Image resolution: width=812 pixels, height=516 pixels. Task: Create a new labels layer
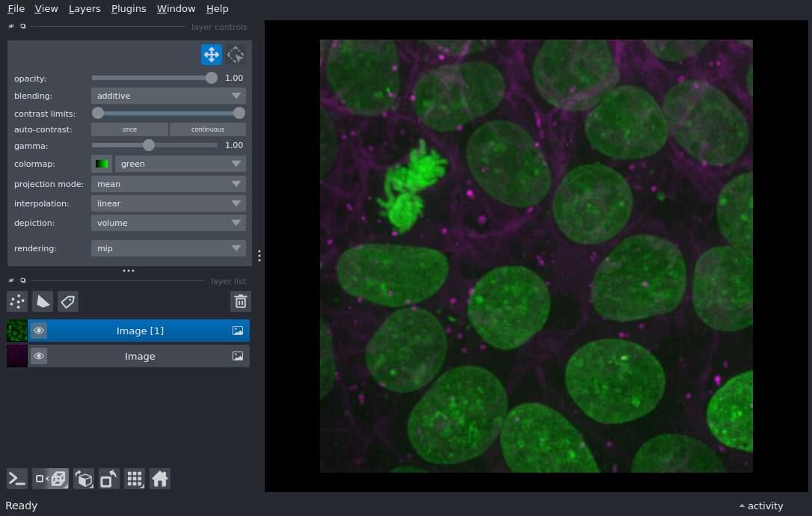tap(68, 301)
